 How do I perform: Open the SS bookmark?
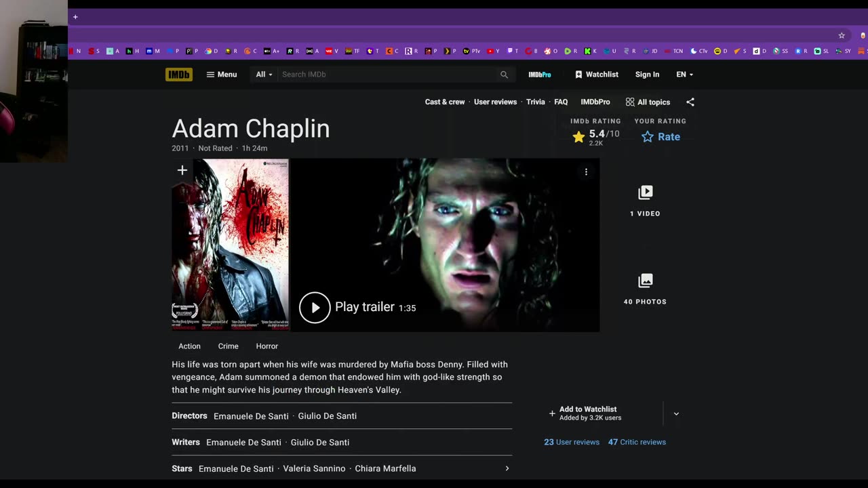(781, 51)
